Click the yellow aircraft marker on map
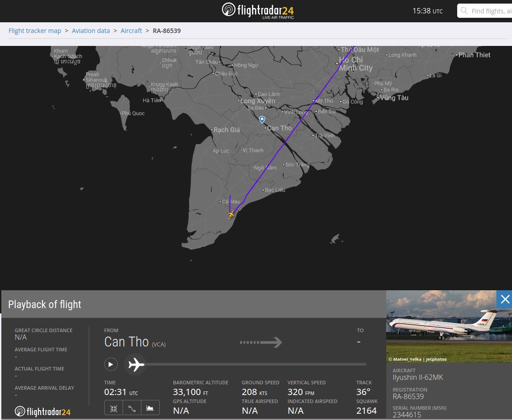Viewport: 512px width, 420px height. 231,215
